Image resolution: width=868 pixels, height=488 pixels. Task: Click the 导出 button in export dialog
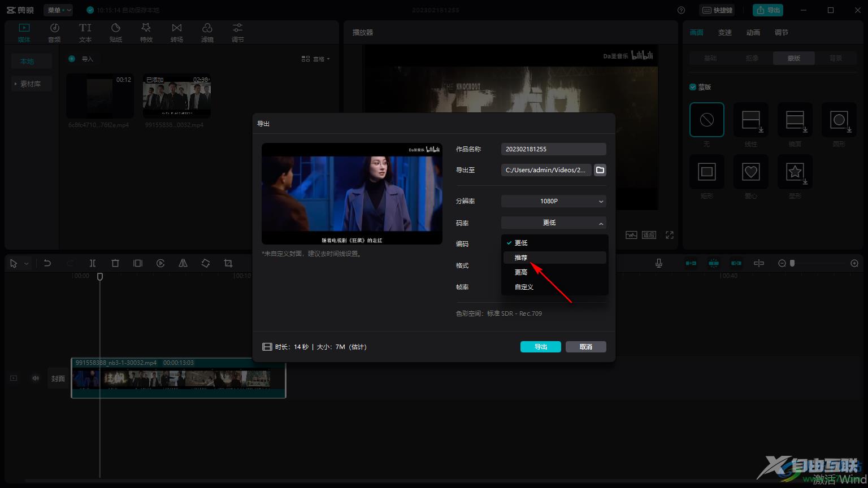click(541, 347)
